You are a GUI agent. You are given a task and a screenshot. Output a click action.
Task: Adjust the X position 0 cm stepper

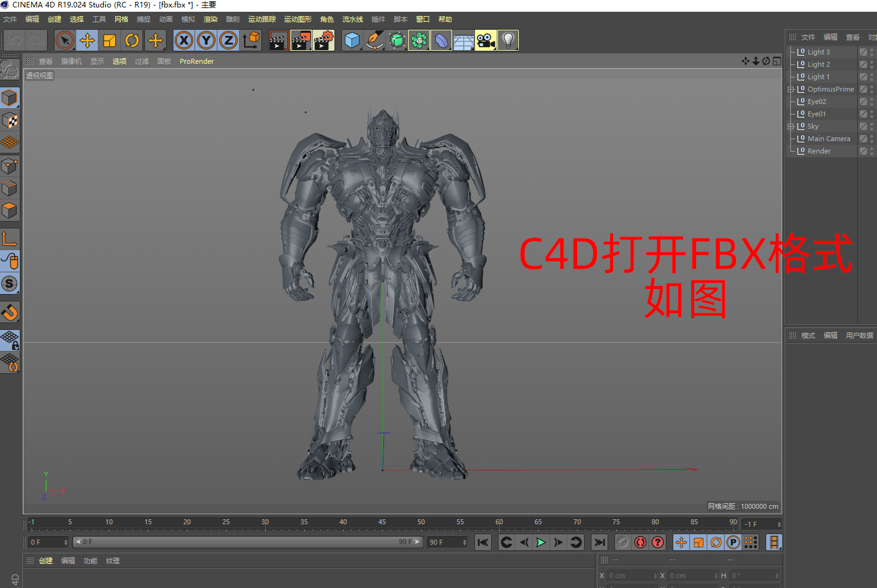(x=655, y=576)
